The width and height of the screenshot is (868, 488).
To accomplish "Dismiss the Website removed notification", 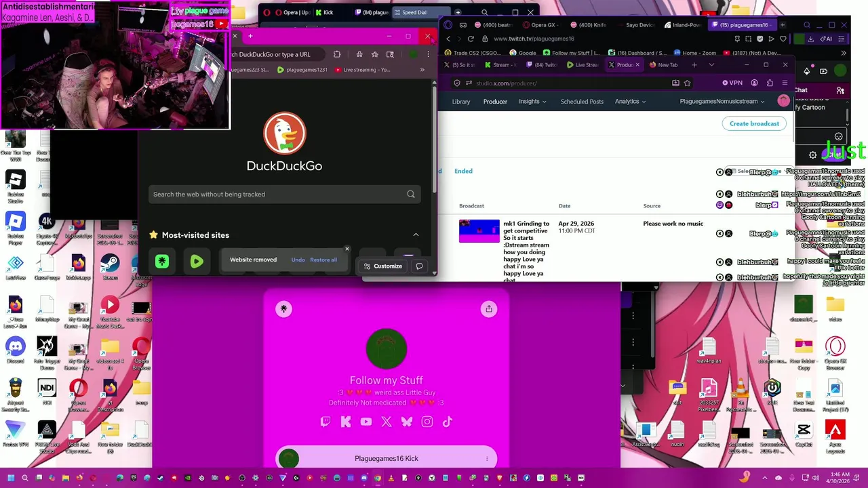I will tap(347, 249).
